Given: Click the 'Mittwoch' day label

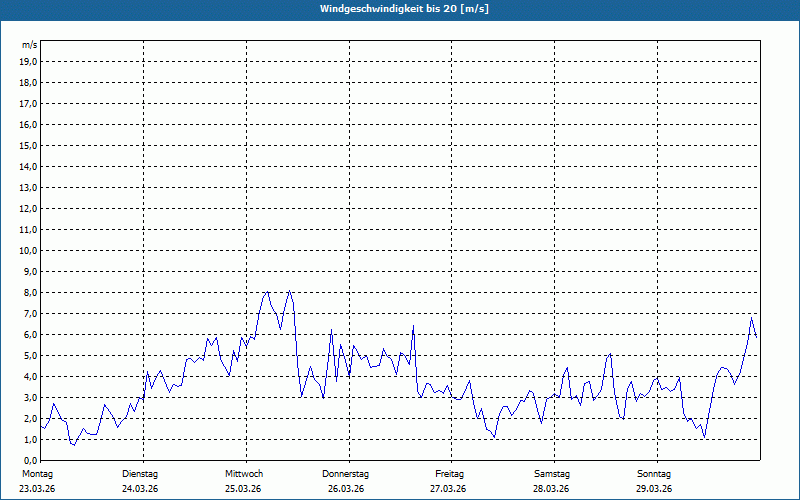Looking at the screenshot, I should click(x=243, y=473).
